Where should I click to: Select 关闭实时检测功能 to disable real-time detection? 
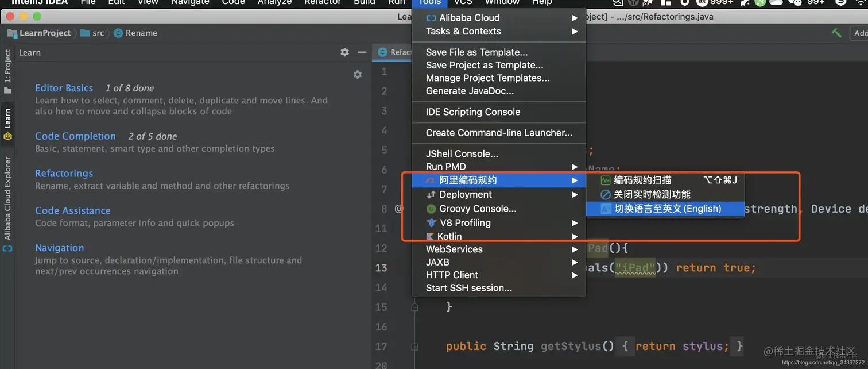tap(665, 194)
